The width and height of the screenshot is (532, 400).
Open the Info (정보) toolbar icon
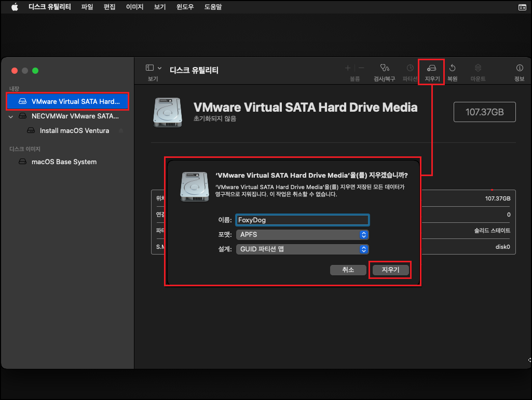[520, 68]
